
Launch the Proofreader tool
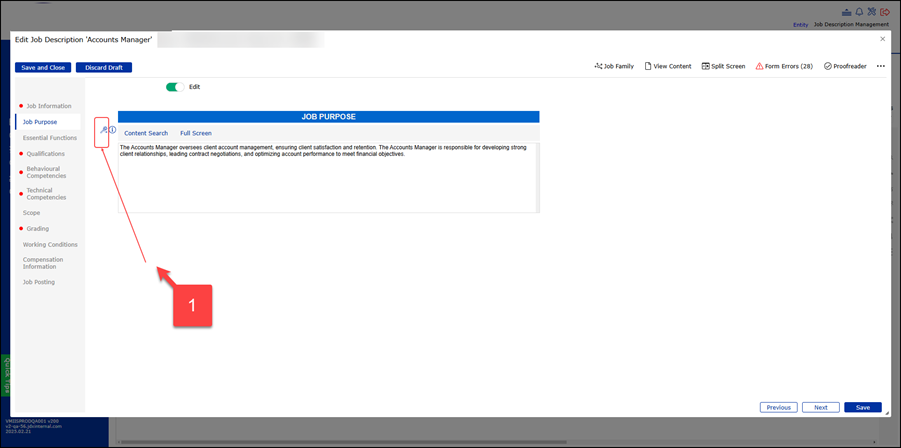click(845, 67)
